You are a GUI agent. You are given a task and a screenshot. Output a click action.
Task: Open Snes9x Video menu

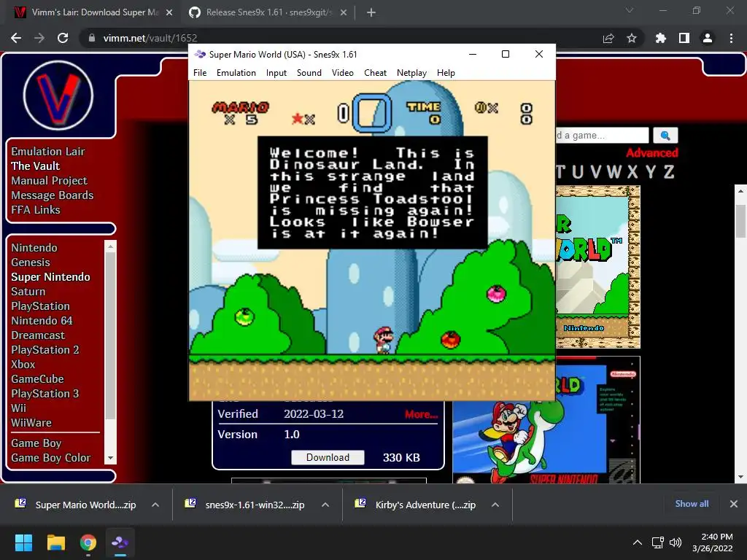[x=343, y=73]
